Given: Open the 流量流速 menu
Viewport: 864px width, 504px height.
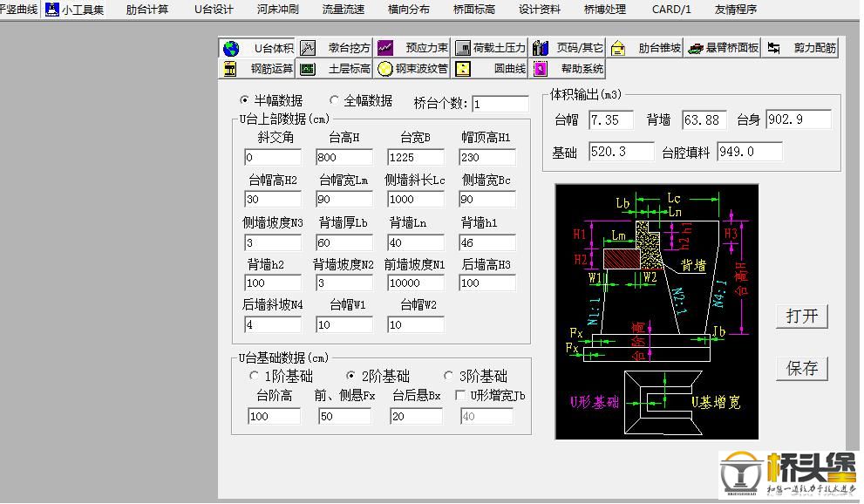Looking at the screenshot, I should point(344,10).
